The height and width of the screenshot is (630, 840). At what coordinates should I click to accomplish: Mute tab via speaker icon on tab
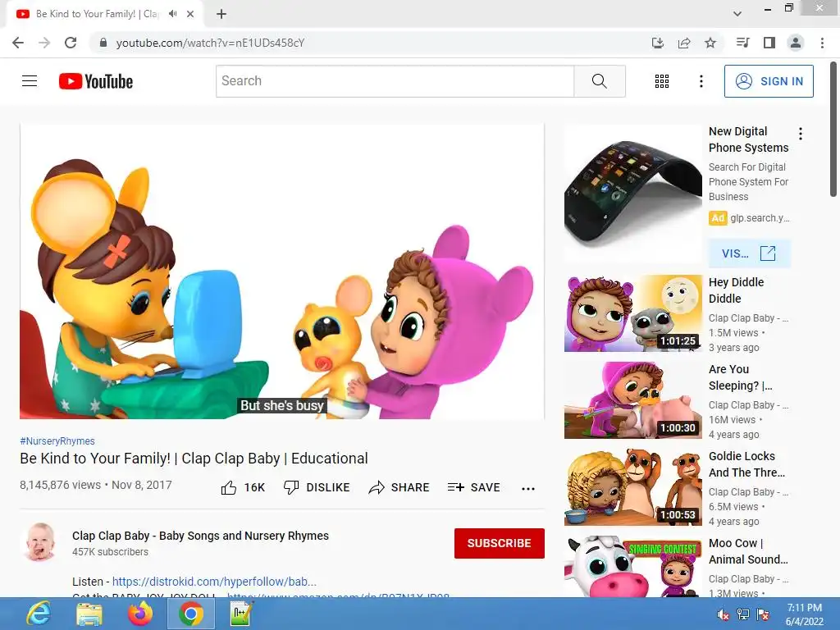click(172, 14)
